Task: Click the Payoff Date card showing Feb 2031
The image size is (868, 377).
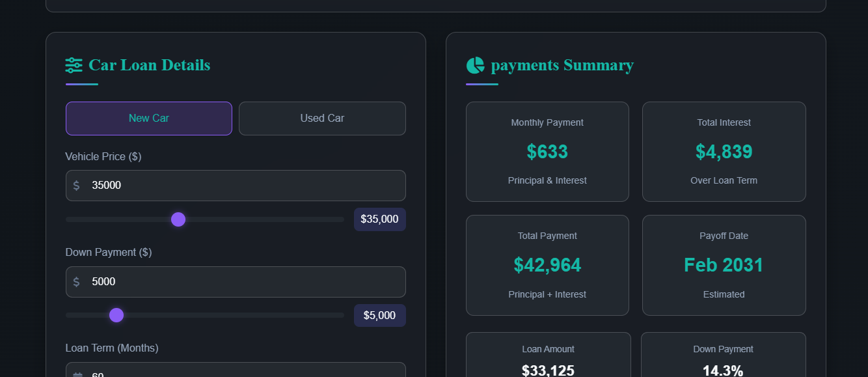Action: click(724, 265)
